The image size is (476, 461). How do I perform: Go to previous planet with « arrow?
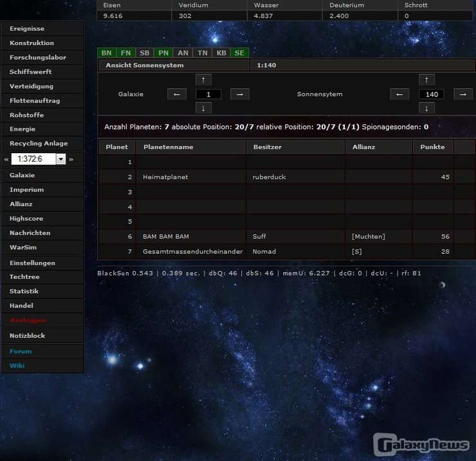click(x=6, y=159)
